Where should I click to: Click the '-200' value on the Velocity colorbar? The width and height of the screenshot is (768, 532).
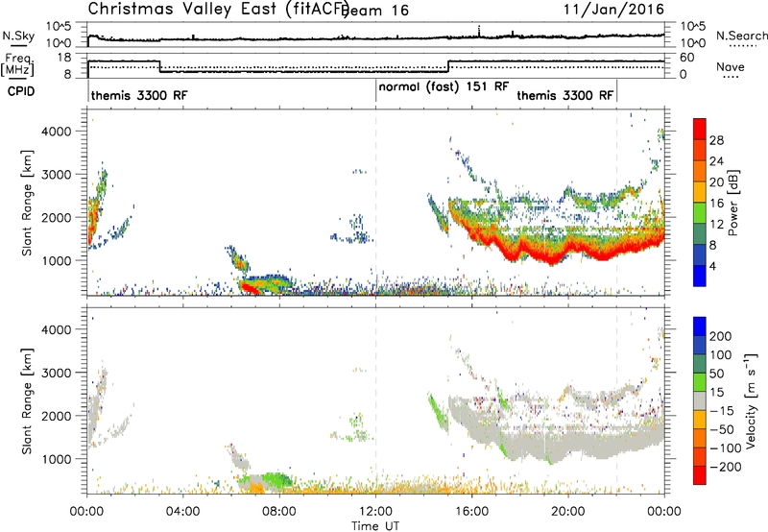(x=726, y=467)
